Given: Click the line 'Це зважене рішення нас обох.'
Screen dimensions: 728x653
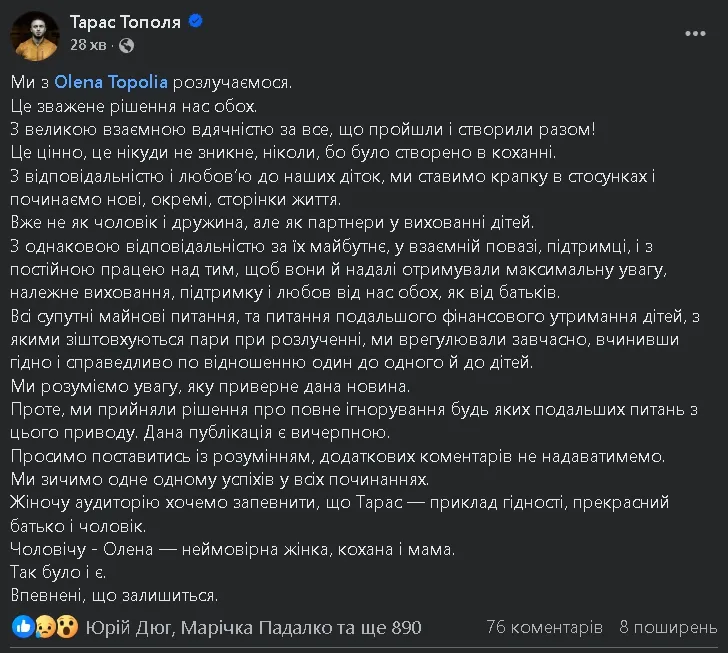Looking at the screenshot, I should tap(135, 106).
